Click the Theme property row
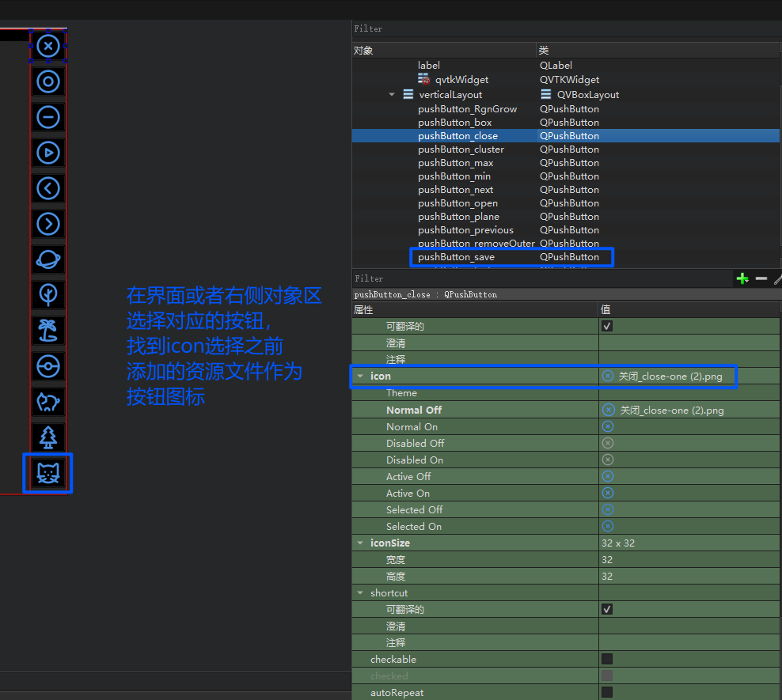 pyautogui.click(x=566, y=393)
